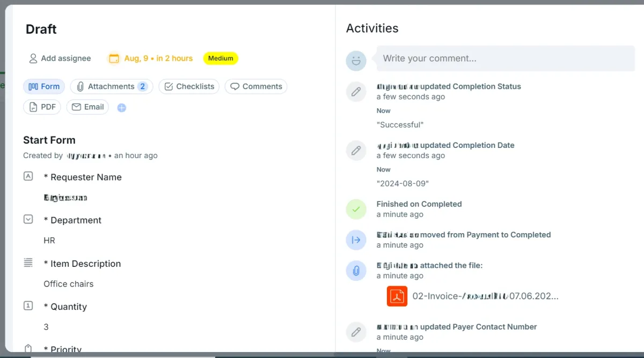Click the updated Completion Date text
The height and width of the screenshot is (358, 644).
(467, 145)
